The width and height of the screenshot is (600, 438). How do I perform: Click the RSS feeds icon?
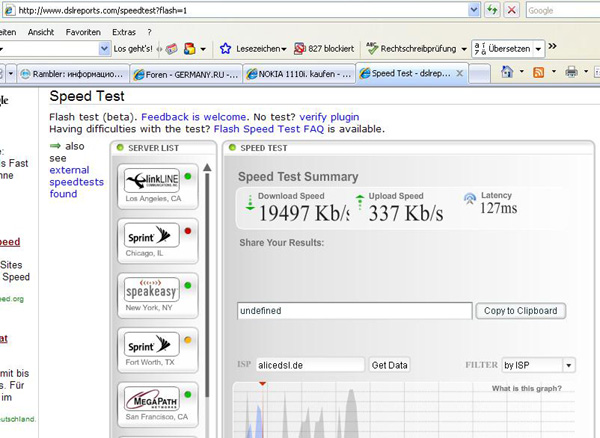coord(538,73)
